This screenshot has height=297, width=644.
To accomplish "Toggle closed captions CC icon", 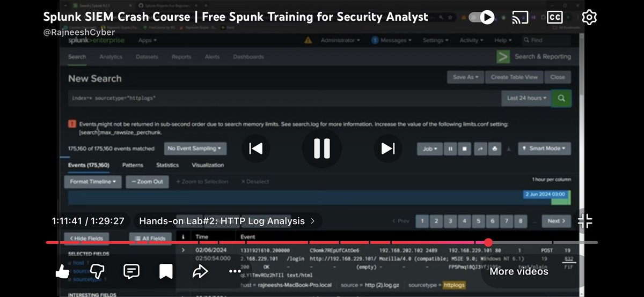I will coord(554,17).
